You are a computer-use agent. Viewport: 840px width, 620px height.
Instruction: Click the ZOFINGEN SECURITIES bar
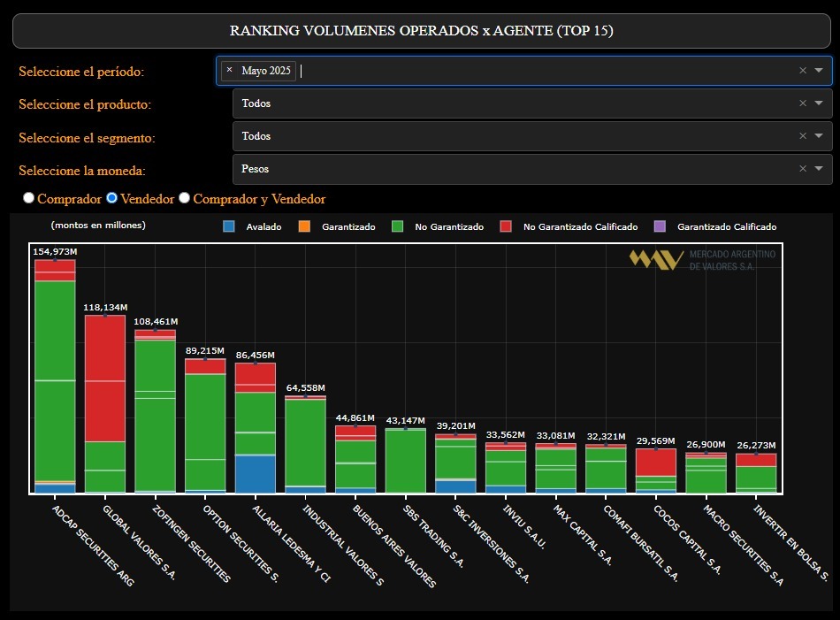click(156, 411)
